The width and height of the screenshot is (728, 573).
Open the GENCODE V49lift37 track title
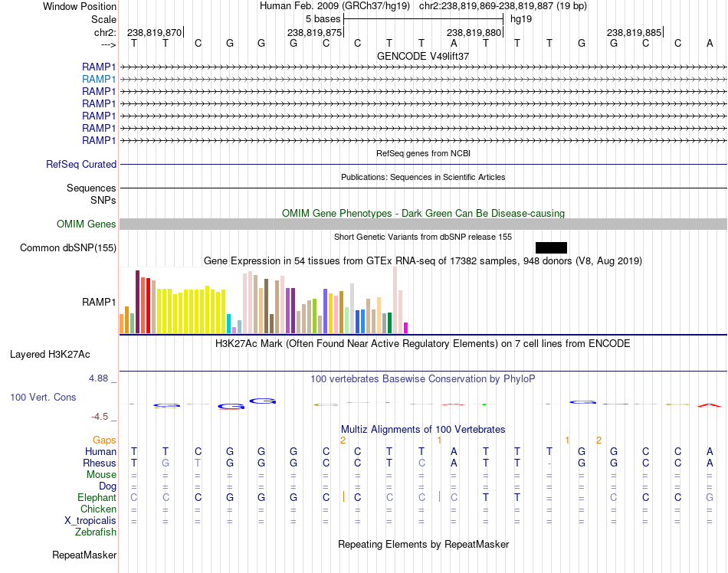coord(423,56)
